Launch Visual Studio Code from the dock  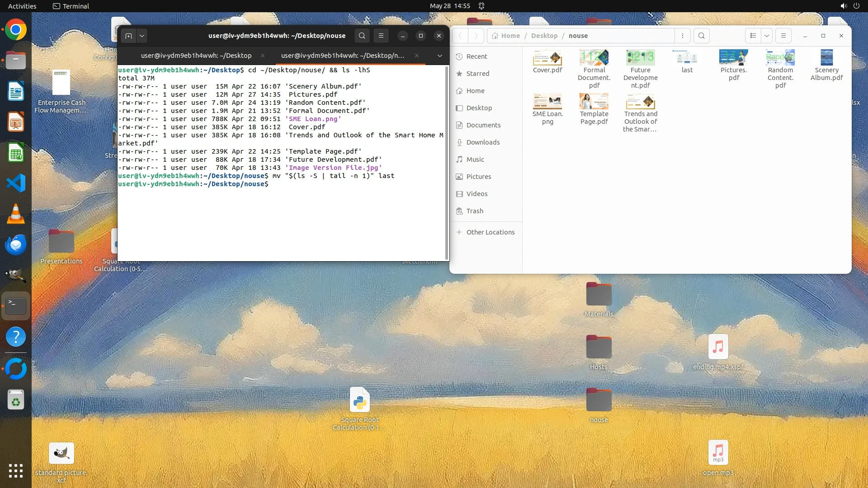[16, 183]
